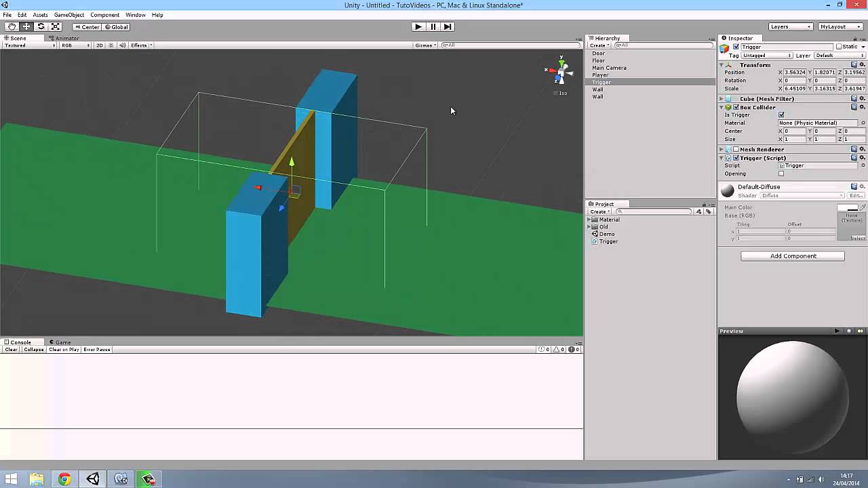Toggle scene lighting sun icon
The height and width of the screenshot is (488, 868).
(111, 45)
